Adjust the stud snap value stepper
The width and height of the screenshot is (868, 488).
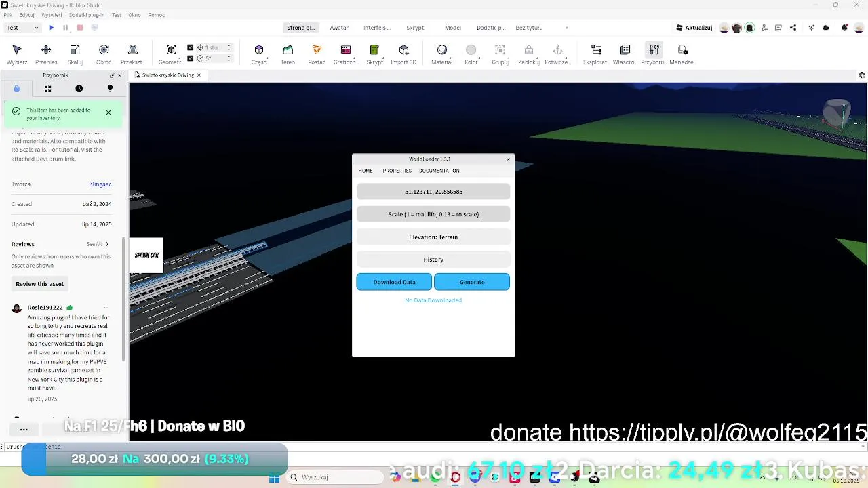[x=229, y=47]
